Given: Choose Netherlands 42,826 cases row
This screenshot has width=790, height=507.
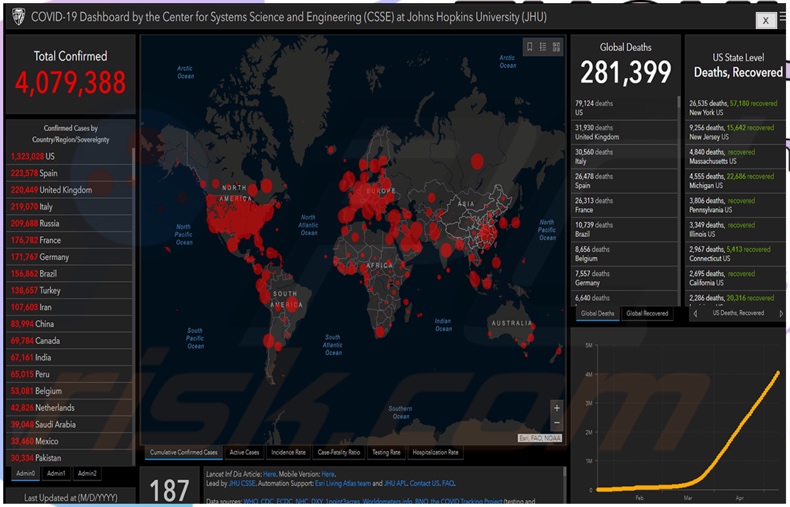Looking at the screenshot, I should point(70,407).
